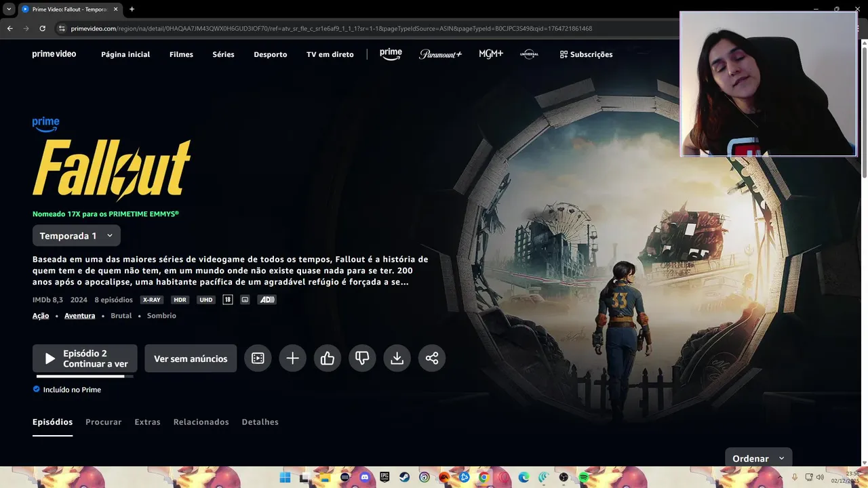Select the Episódios tab

pos(52,422)
